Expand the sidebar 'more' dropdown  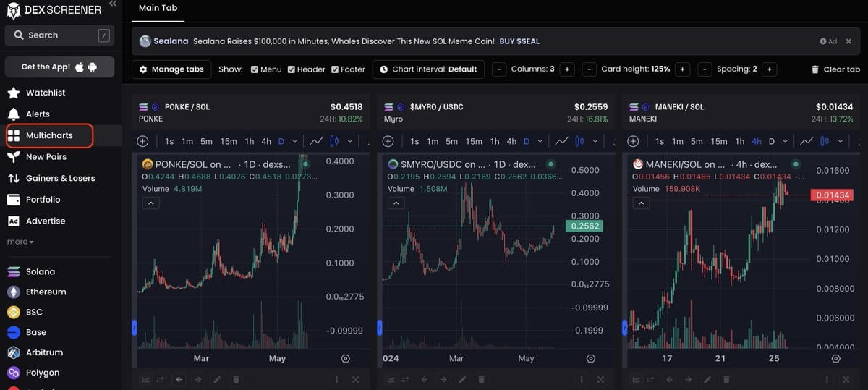20,242
